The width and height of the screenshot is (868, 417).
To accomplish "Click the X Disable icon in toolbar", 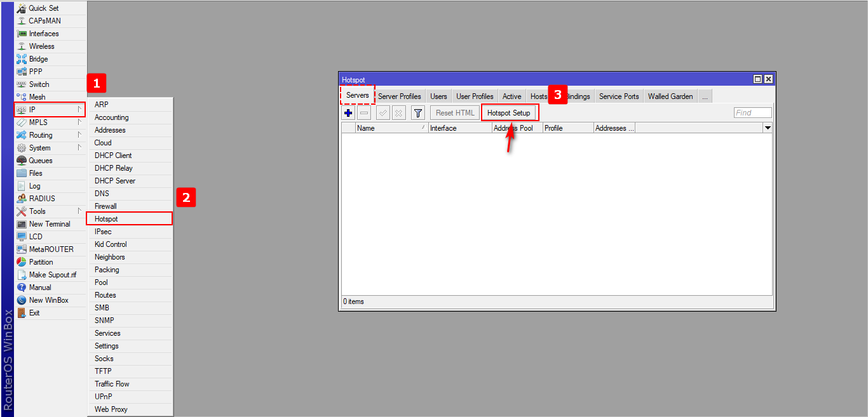I will click(x=398, y=113).
